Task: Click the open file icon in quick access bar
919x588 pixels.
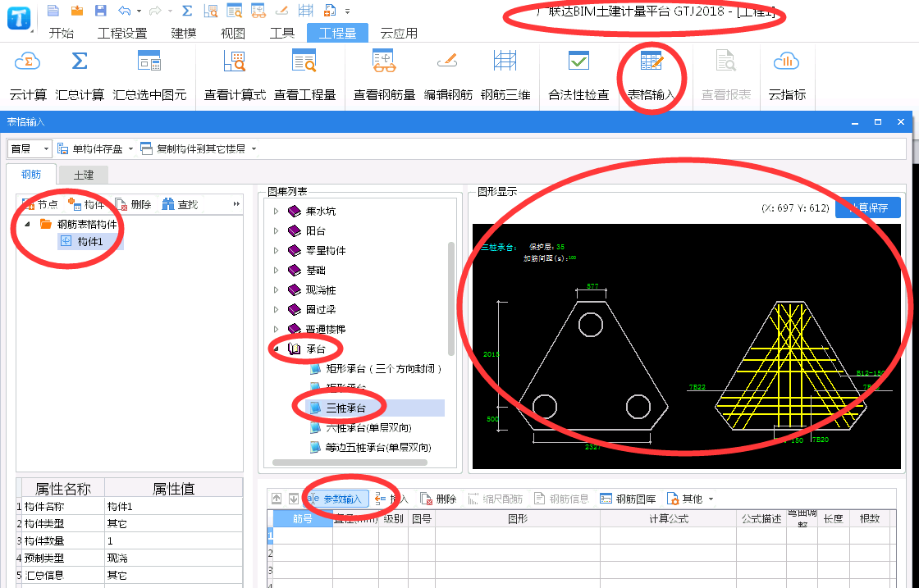Action: (77, 10)
